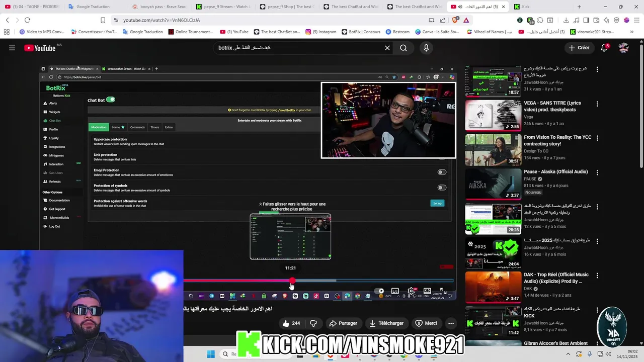
Task: Go back in the browser
Action: coord(7,20)
